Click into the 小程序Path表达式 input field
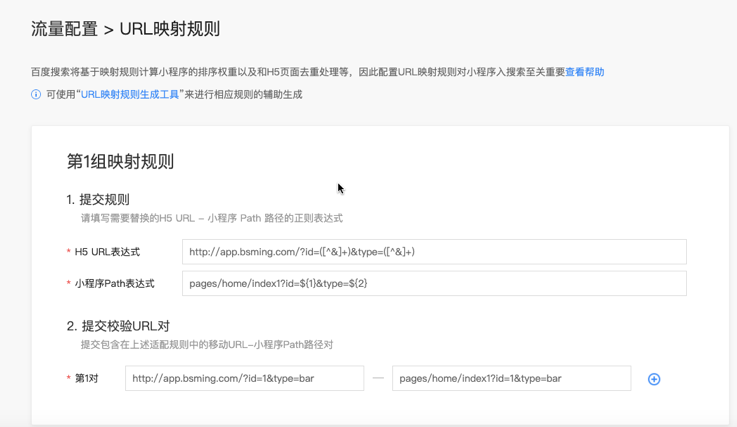737x427 pixels. (x=434, y=283)
